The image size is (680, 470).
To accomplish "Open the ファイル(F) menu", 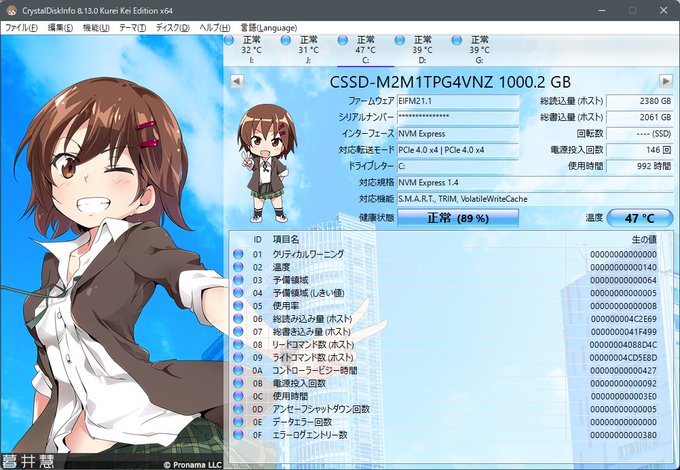I will coord(21,28).
